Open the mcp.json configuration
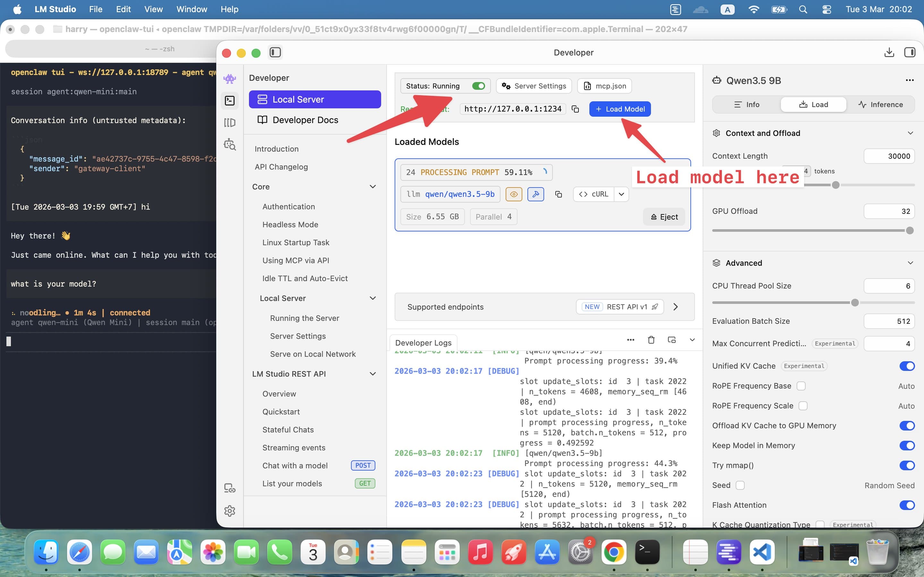 click(x=604, y=86)
